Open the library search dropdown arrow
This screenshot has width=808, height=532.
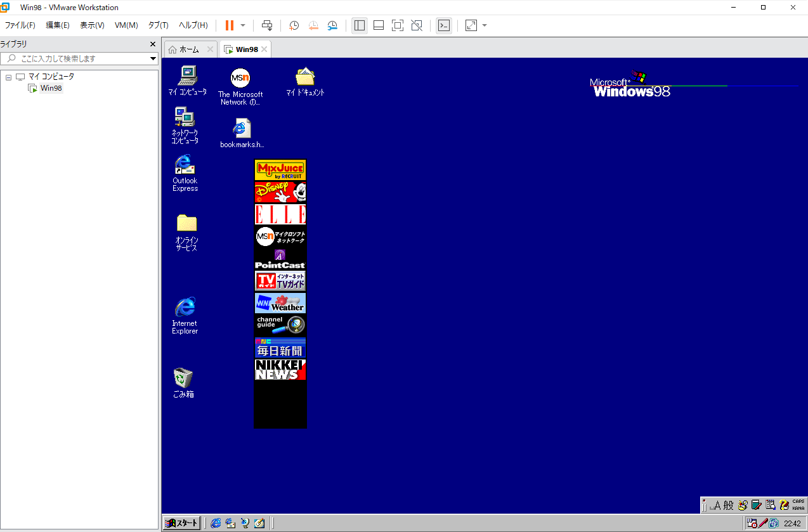tap(153, 58)
